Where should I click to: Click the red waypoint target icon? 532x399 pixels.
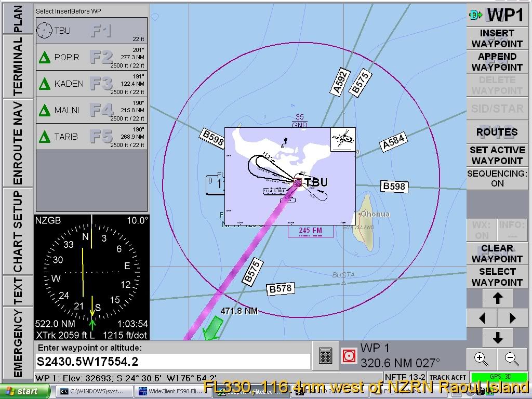click(349, 355)
